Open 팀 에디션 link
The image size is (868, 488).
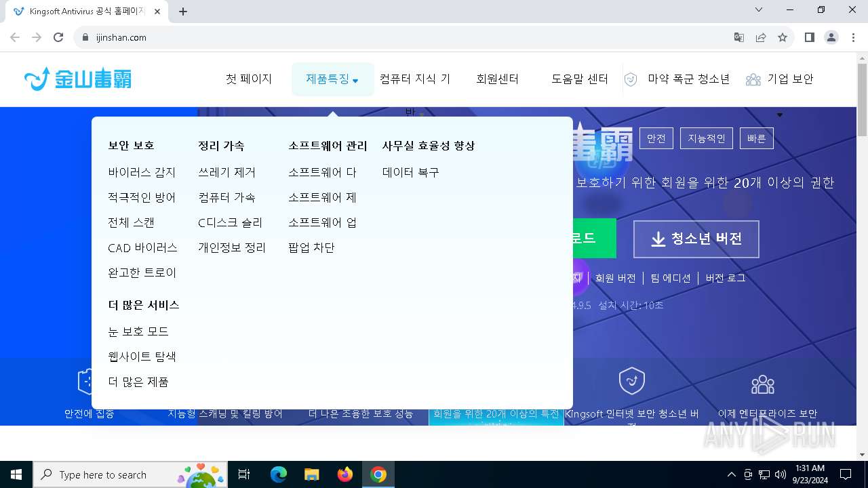[x=671, y=278]
